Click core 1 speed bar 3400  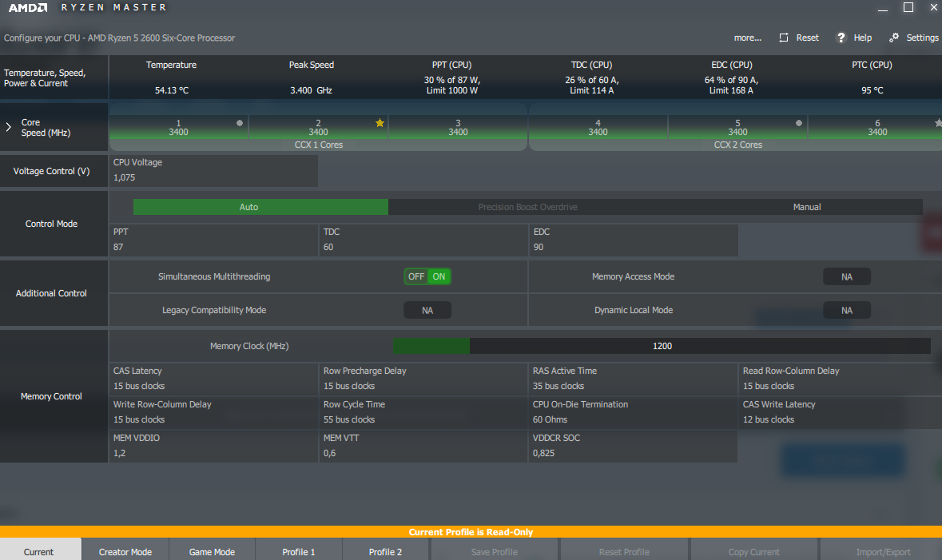tap(178, 127)
